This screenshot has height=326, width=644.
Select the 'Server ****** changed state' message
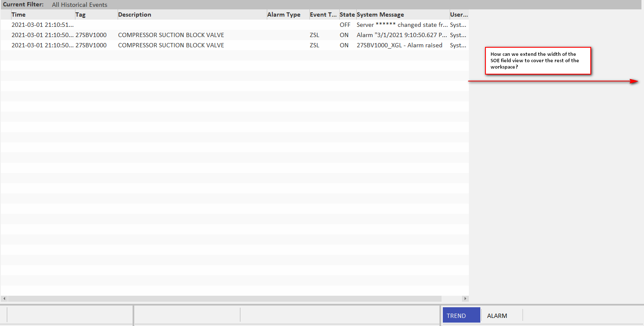click(x=402, y=25)
